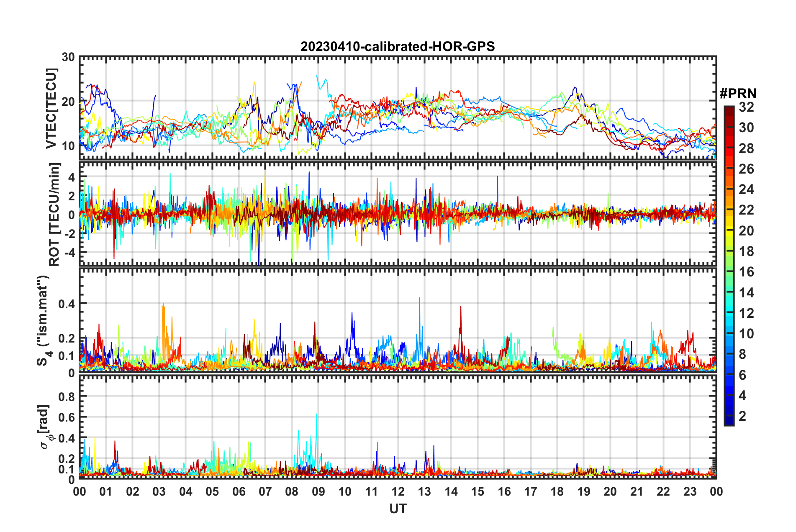796x532 pixels.
Task: Click the "22" colorbar tick label
Action: [x=747, y=210]
